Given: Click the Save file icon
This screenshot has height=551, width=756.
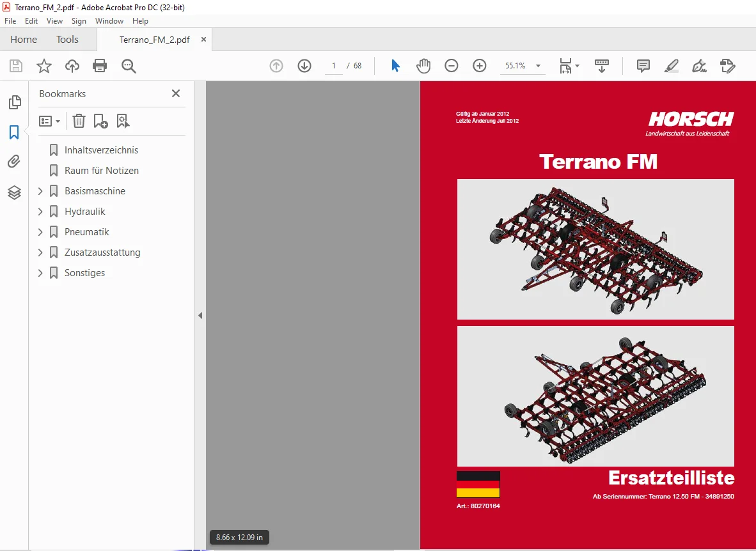Looking at the screenshot, I should point(16,66).
